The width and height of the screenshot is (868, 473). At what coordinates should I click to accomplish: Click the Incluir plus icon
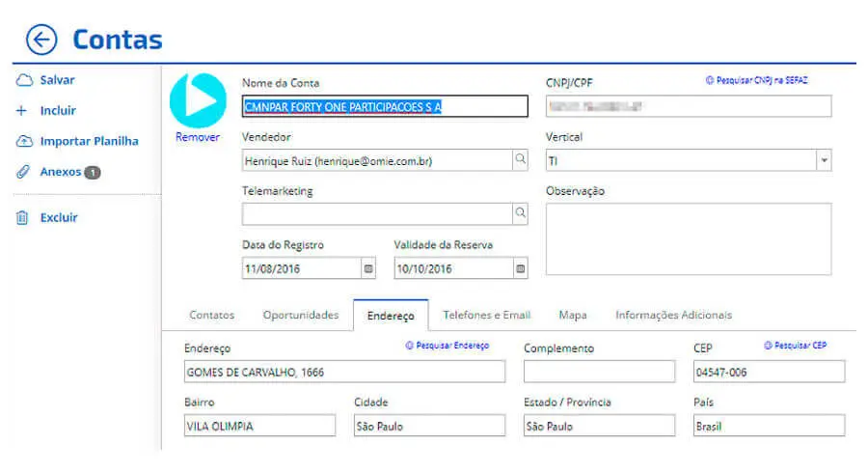point(21,111)
